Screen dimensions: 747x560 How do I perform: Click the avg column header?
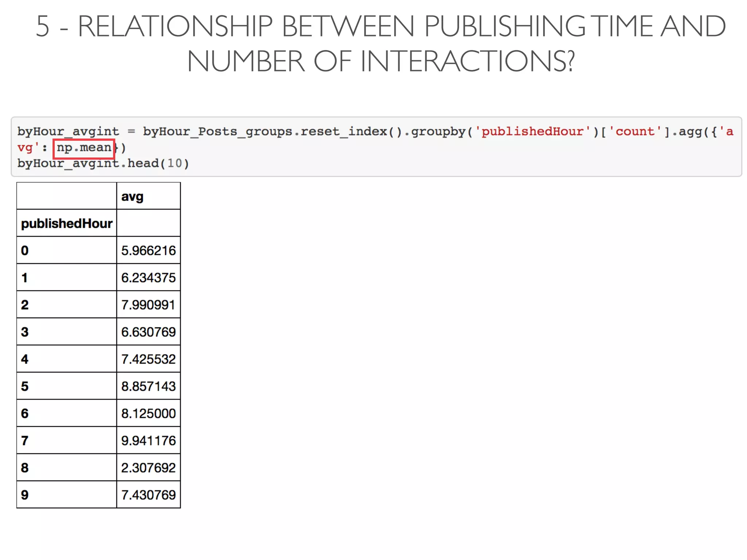132,197
